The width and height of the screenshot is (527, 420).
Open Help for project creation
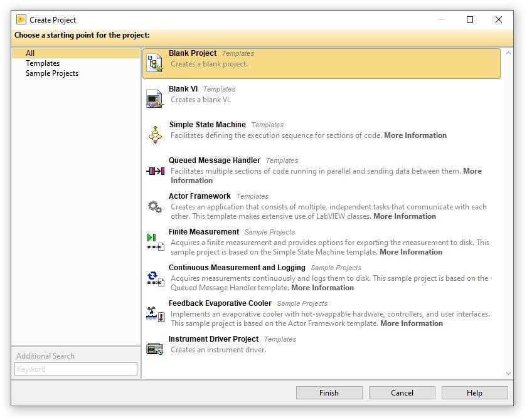pyautogui.click(x=475, y=393)
